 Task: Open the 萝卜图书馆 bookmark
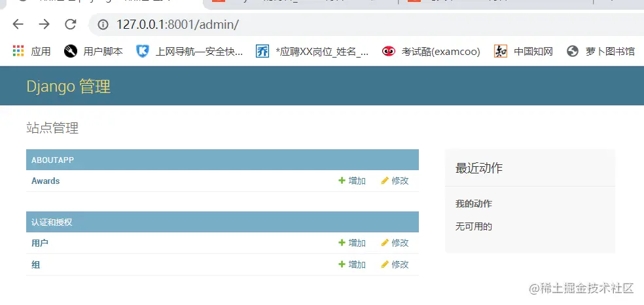point(600,51)
